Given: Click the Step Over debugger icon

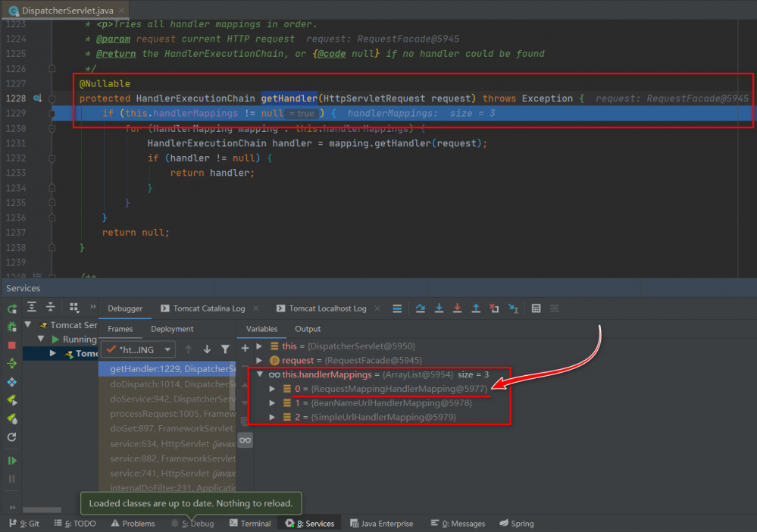Looking at the screenshot, I should 421,308.
